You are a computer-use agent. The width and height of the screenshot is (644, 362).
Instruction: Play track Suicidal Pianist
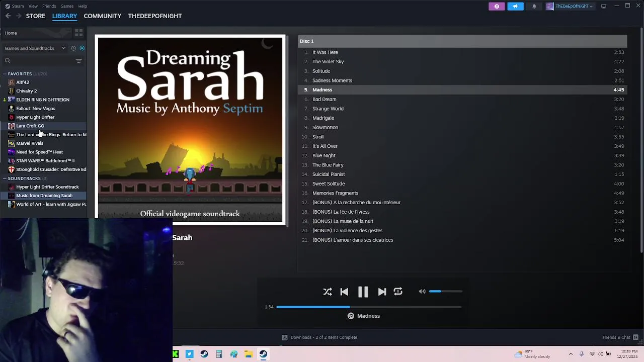(x=462, y=174)
